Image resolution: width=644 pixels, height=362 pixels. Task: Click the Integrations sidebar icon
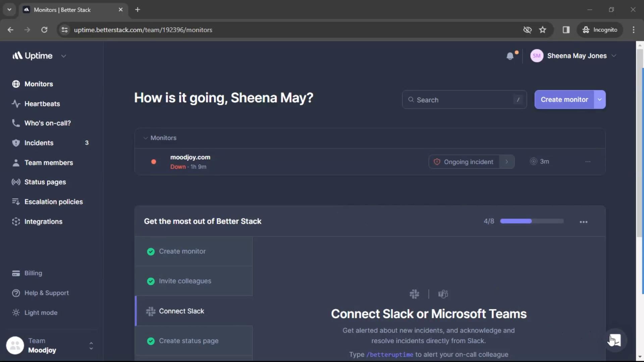[x=15, y=222]
